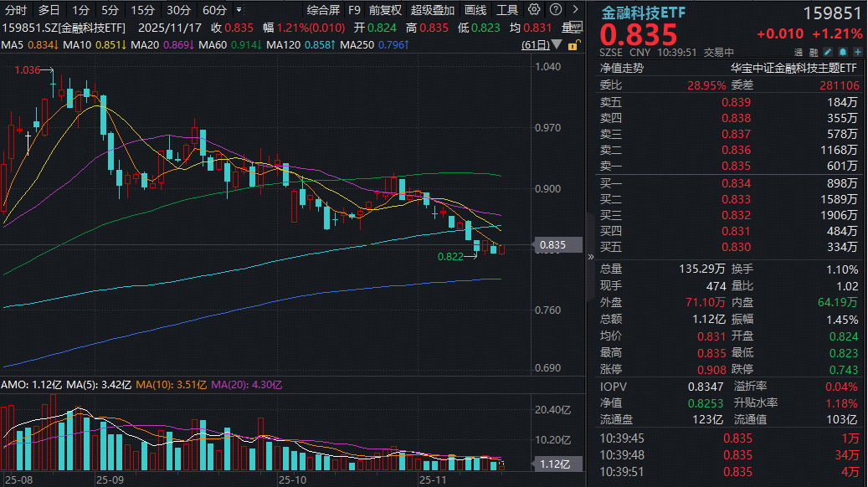
Task: Click the small panel icon at chart's top-right
Action: pyautogui.click(x=577, y=26)
